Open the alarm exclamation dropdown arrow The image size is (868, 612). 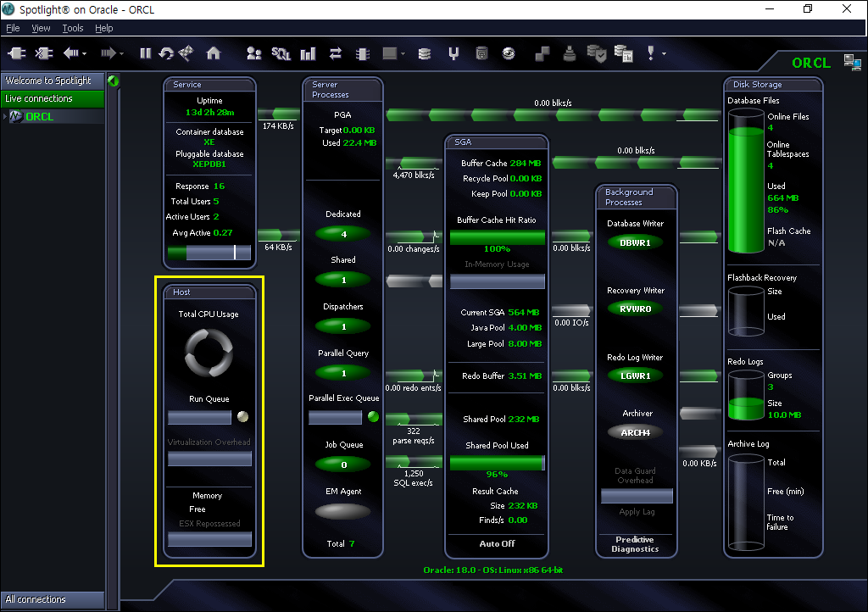click(664, 54)
